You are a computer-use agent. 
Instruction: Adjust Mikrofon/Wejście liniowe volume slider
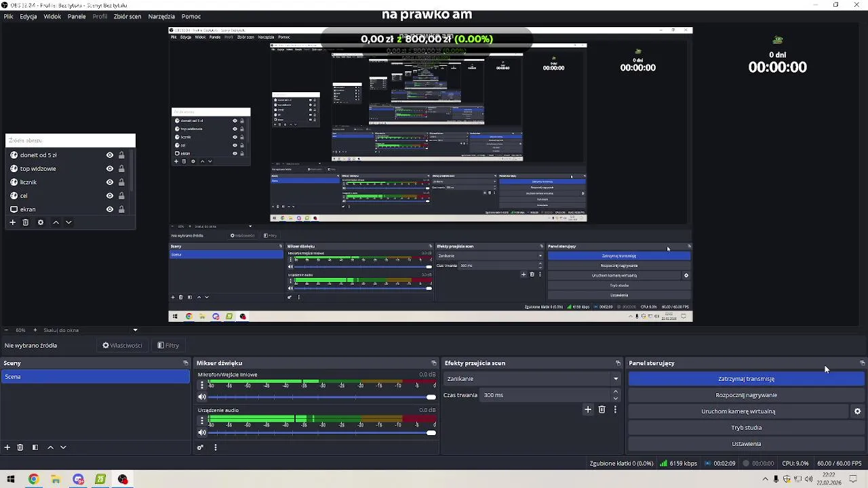point(323,397)
